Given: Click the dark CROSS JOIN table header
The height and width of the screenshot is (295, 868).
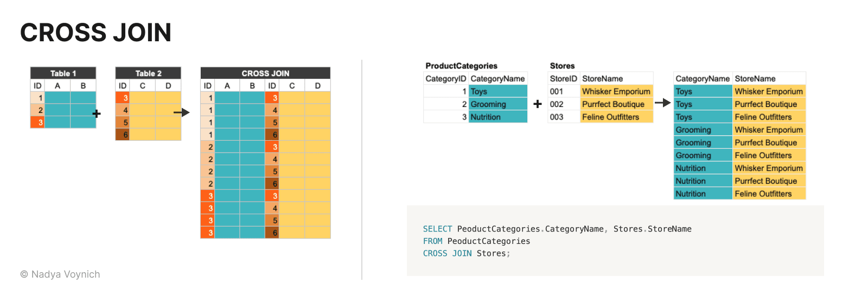Looking at the screenshot, I should point(265,73).
